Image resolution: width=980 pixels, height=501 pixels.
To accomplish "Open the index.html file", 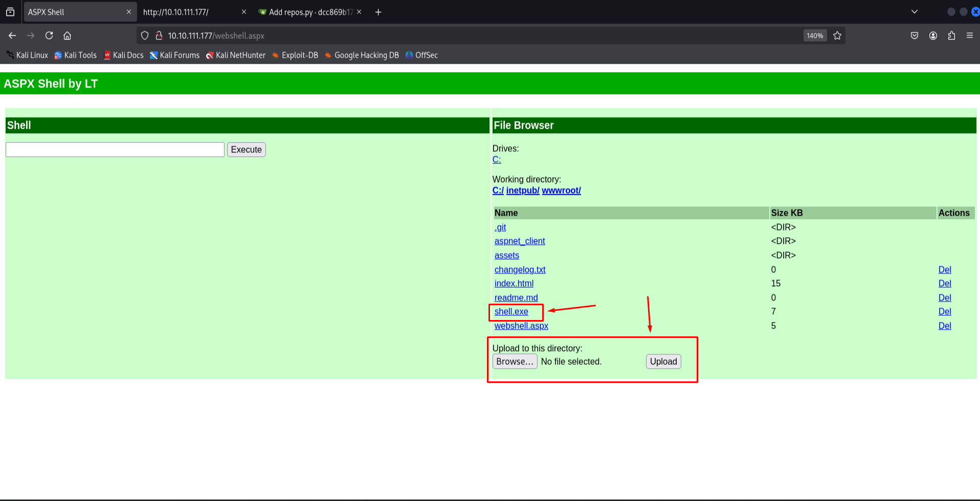I will point(514,283).
